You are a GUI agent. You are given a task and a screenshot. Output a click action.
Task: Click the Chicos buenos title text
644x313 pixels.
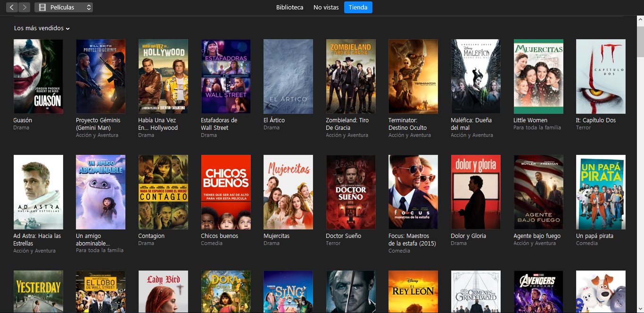220,236
